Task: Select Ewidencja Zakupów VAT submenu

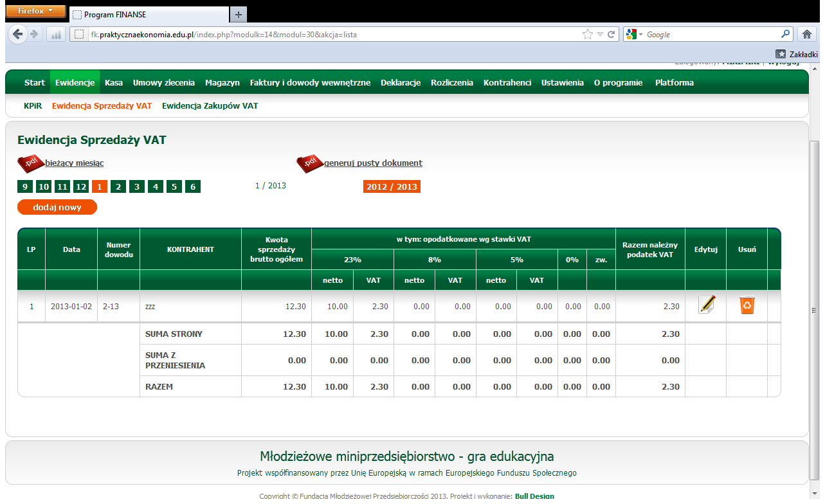Action: pyautogui.click(x=210, y=105)
